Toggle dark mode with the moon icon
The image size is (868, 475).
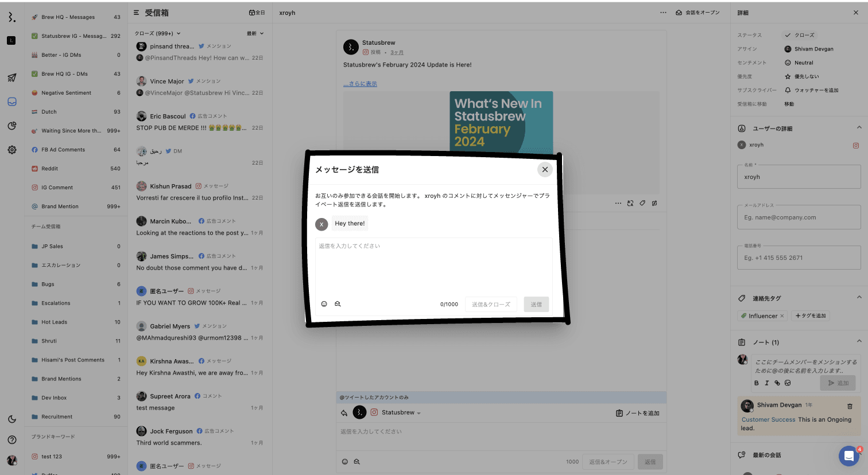click(11, 419)
